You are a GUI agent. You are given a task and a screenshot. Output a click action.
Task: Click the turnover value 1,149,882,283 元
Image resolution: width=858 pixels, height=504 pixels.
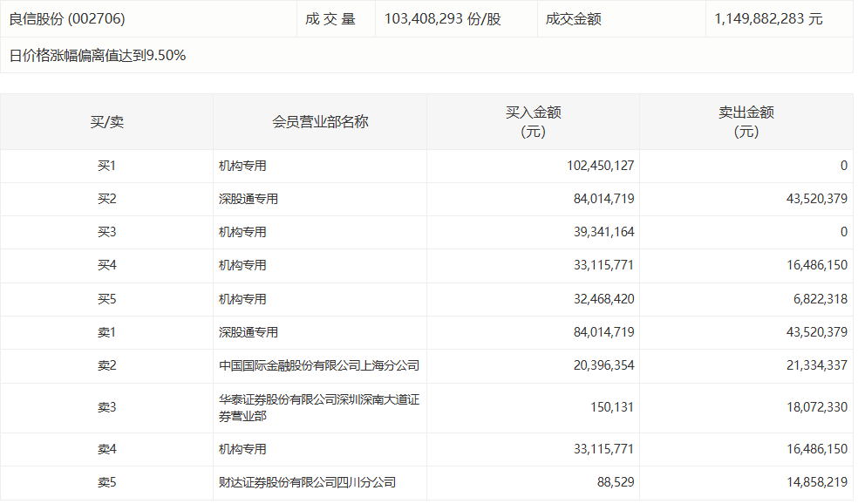(x=768, y=18)
